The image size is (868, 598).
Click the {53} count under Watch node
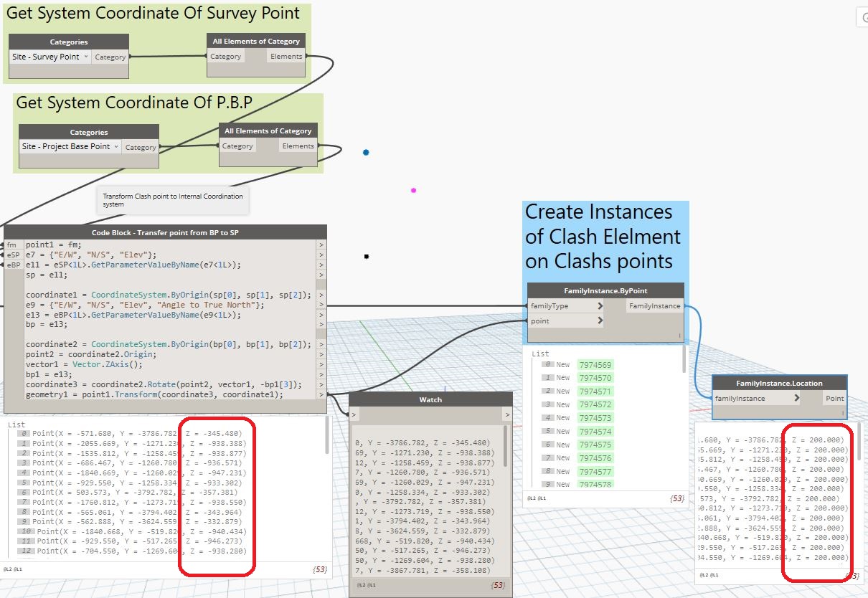coord(499,586)
